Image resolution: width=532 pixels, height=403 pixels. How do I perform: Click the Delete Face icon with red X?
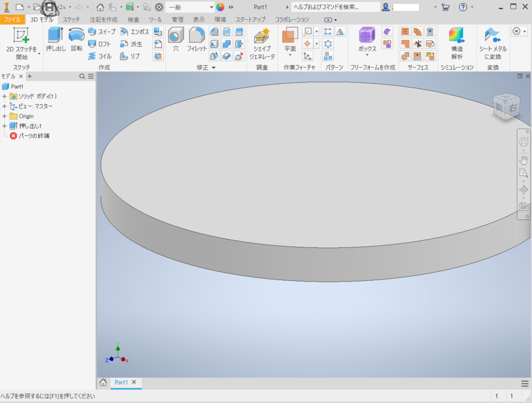tap(239, 56)
